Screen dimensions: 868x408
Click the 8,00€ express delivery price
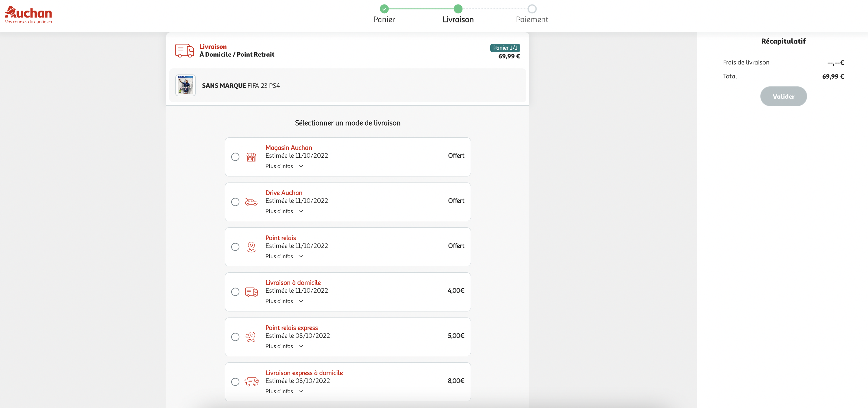coord(456,381)
